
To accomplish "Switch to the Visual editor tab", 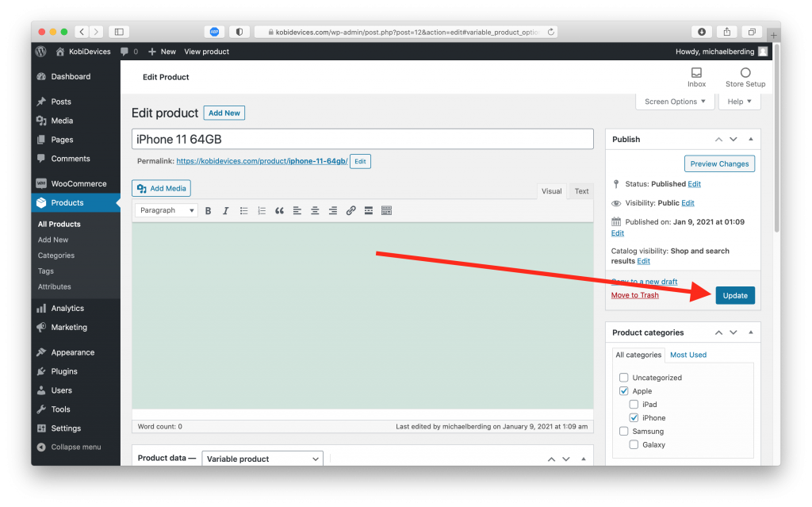I will click(552, 191).
